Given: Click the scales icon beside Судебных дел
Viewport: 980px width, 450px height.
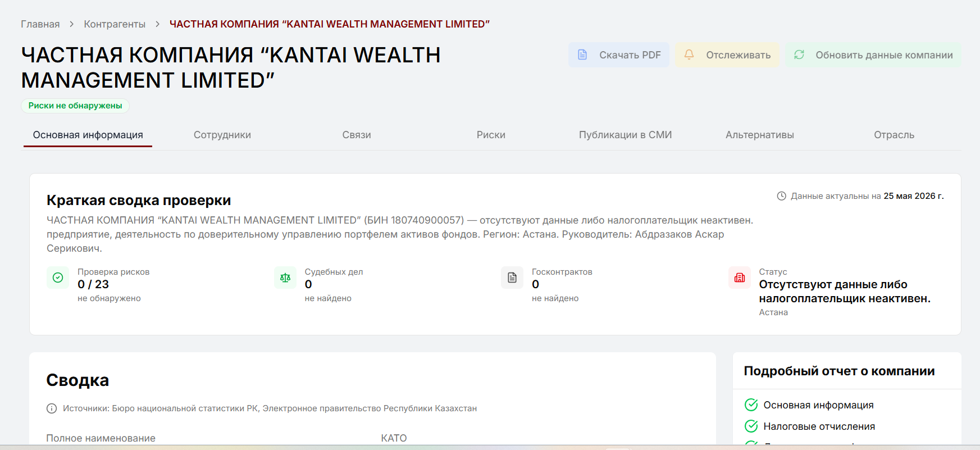Looking at the screenshot, I should tap(285, 278).
